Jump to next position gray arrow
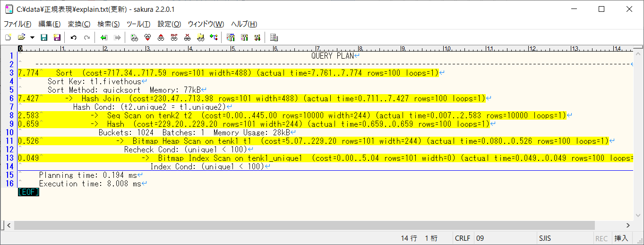Viewport: 644px width, 245px height. (117, 37)
